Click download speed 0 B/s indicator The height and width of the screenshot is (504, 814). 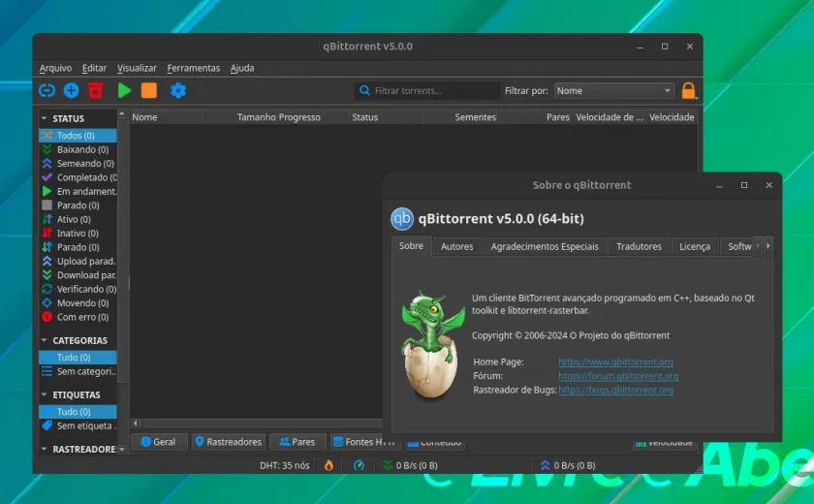[x=410, y=465]
